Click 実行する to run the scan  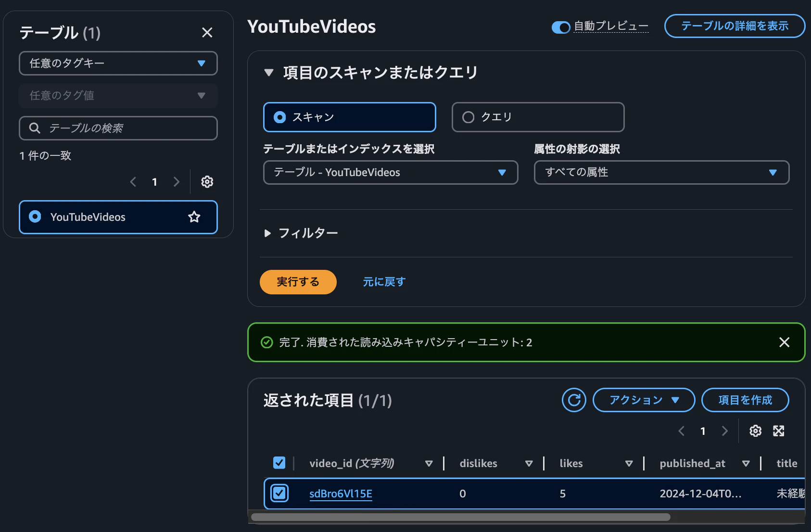[x=298, y=282]
